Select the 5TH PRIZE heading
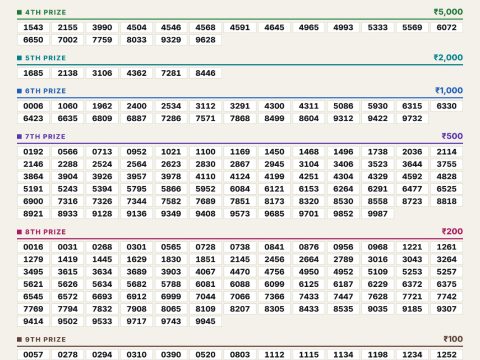Viewport: 480px width, 360px height. point(46,58)
